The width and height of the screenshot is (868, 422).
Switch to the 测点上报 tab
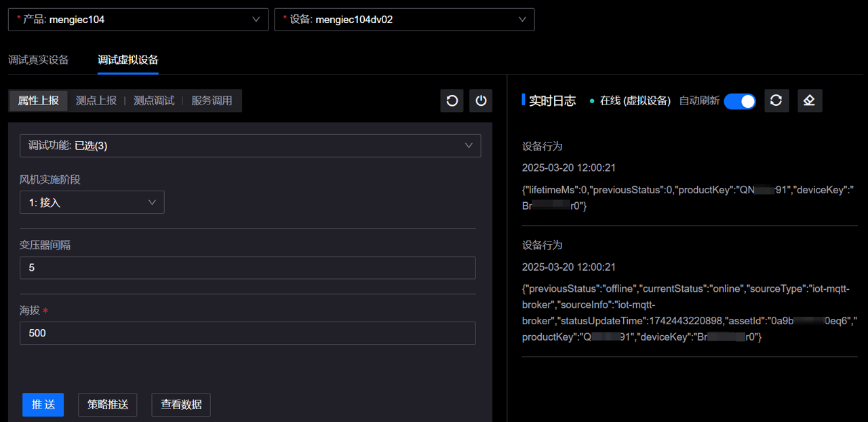click(98, 100)
